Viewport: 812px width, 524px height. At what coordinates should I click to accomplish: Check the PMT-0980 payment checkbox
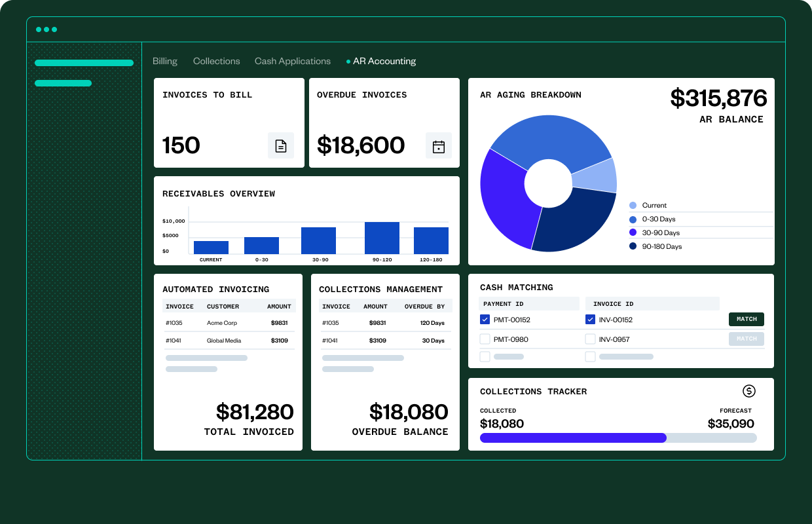point(485,339)
